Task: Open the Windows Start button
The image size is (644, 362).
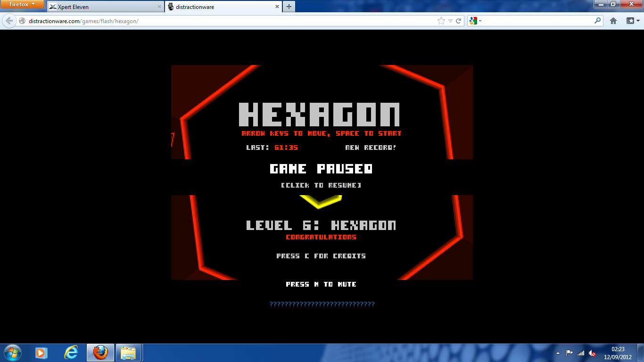Action: (x=13, y=353)
